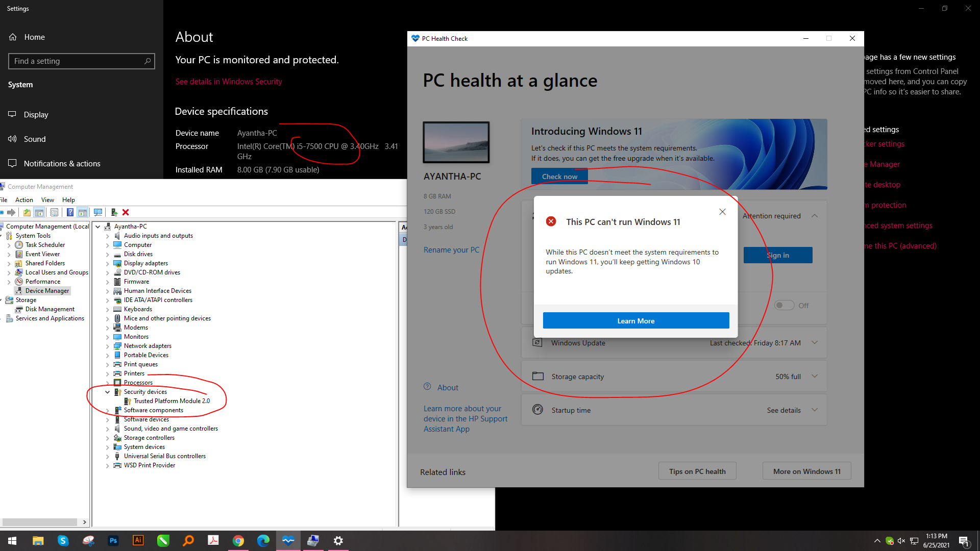This screenshot has width=980, height=551.
Task: Close the 'This PC can't run Windows 11' dialog
Action: tap(722, 212)
